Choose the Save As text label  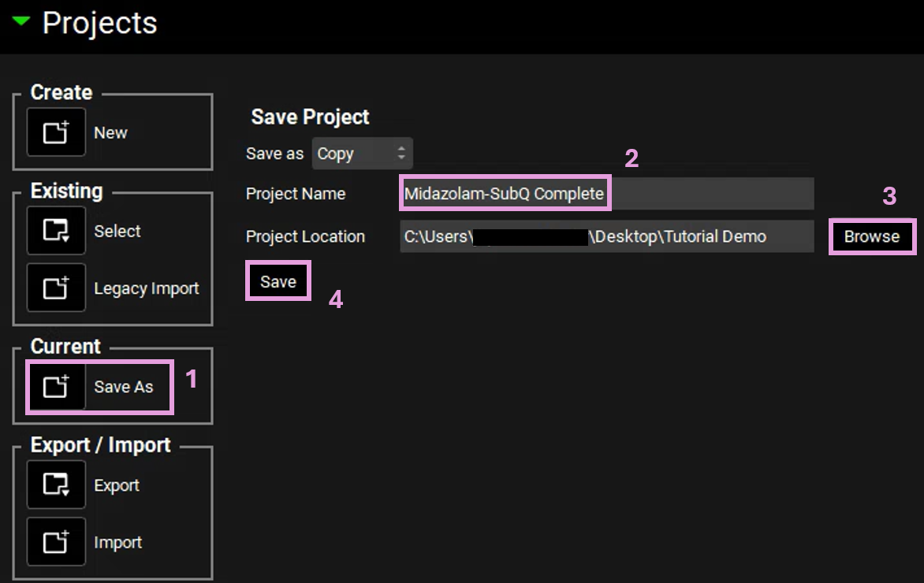[124, 387]
